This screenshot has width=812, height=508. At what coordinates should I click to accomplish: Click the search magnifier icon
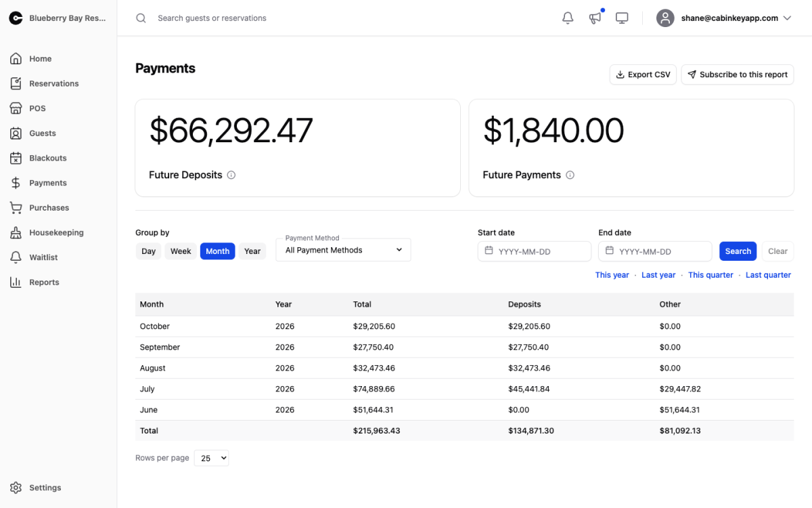click(x=141, y=18)
